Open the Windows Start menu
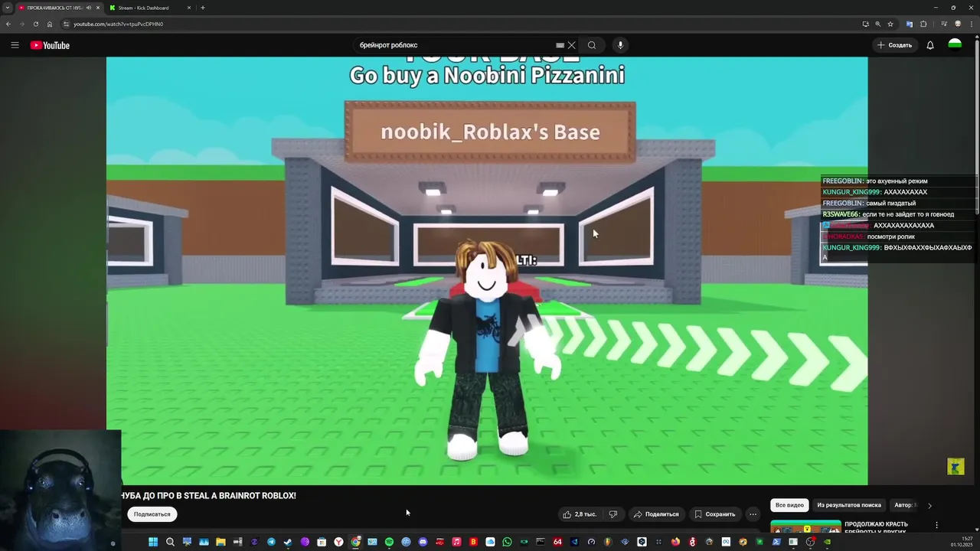This screenshot has height=551, width=980. click(x=153, y=542)
